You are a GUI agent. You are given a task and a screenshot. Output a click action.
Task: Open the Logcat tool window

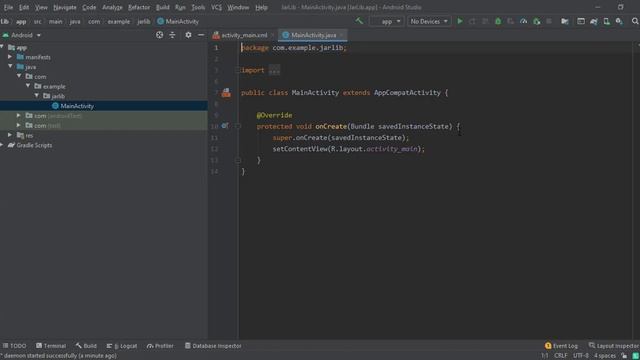[x=122, y=346]
